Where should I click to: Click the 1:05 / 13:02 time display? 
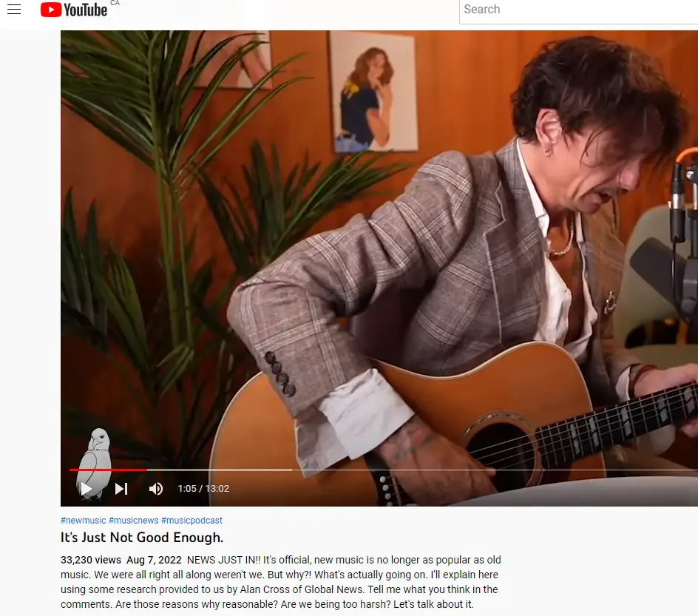[203, 489]
